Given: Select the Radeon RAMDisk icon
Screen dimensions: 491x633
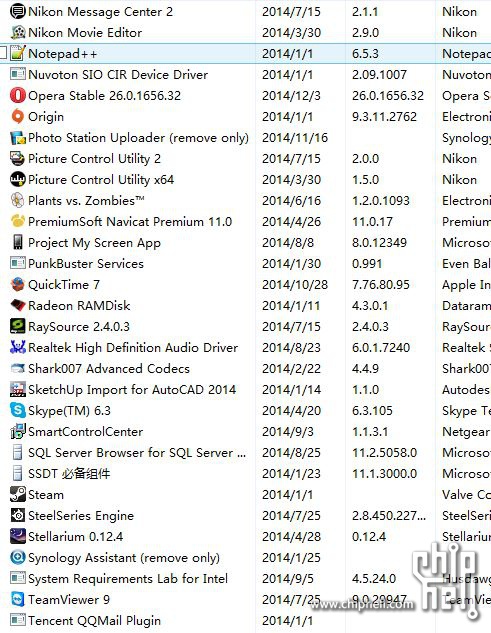Looking at the screenshot, I should pyautogui.click(x=17, y=306).
